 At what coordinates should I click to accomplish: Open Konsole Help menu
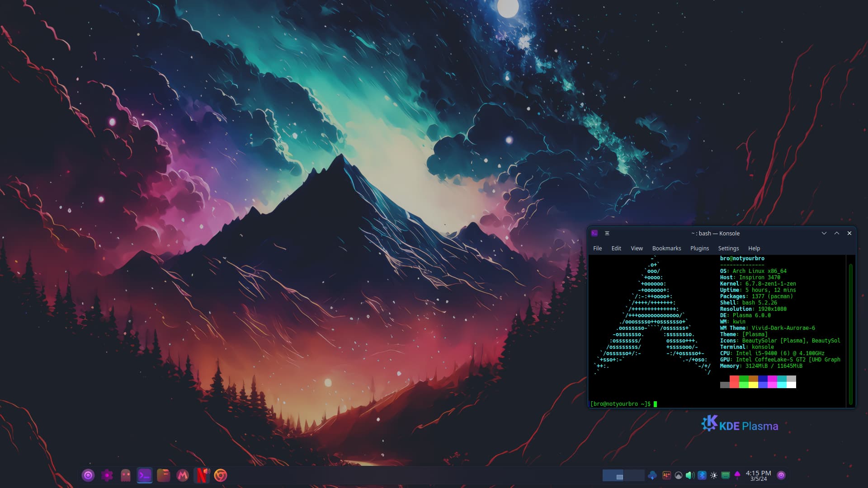point(754,248)
